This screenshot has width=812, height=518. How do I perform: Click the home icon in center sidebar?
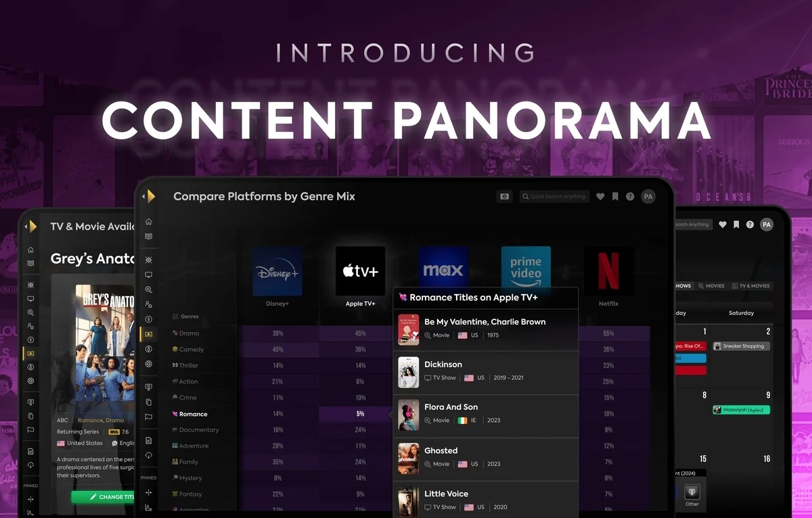coord(149,222)
